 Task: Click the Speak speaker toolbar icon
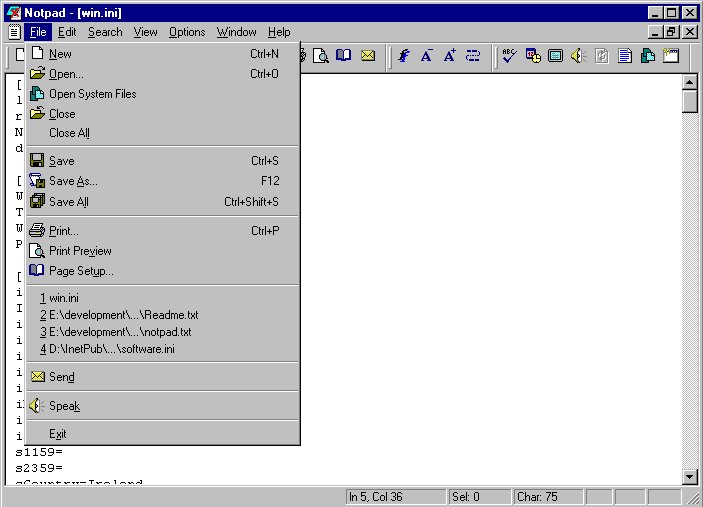578,56
